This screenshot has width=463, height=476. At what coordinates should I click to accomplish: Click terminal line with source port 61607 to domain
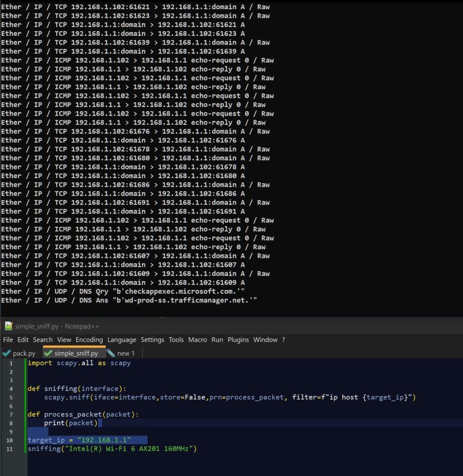(135, 256)
